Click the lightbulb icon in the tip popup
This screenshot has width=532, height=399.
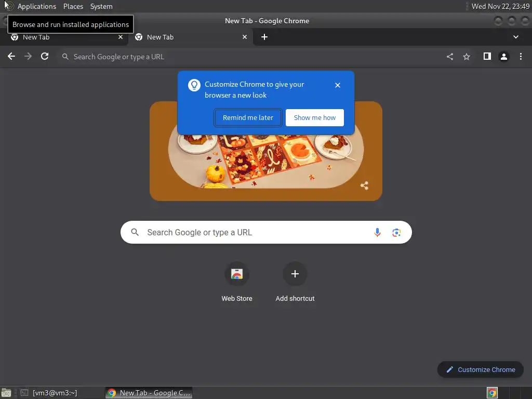point(194,85)
